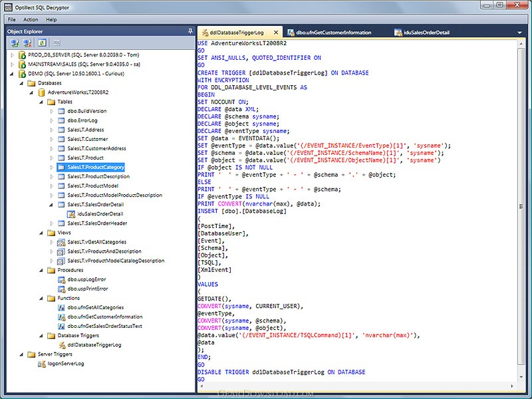This screenshot has width=532, height=399.
Task: Select SalesLT.Customer table in the tree
Action: coord(87,139)
